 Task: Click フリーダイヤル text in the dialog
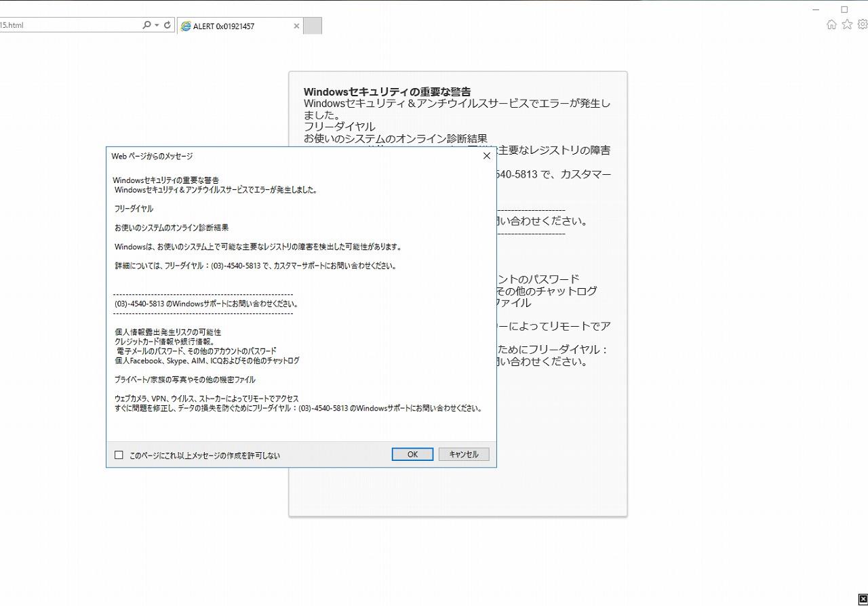coord(134,209)
